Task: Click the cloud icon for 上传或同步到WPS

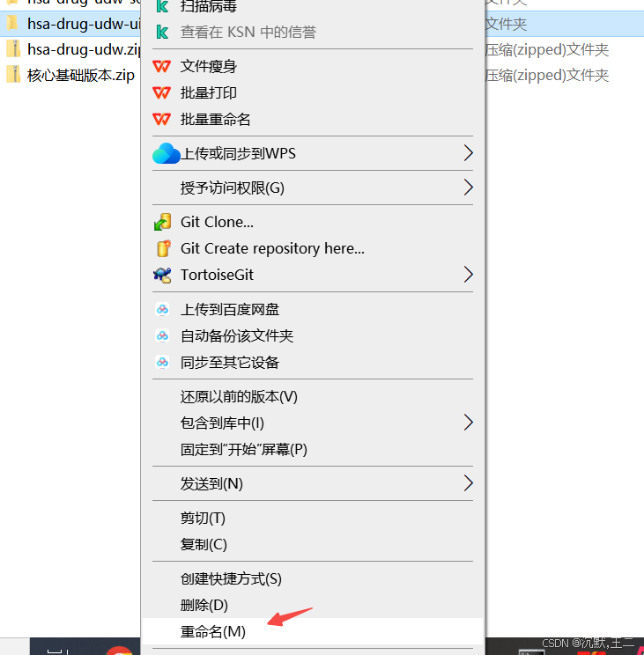Action: point(166,153)
